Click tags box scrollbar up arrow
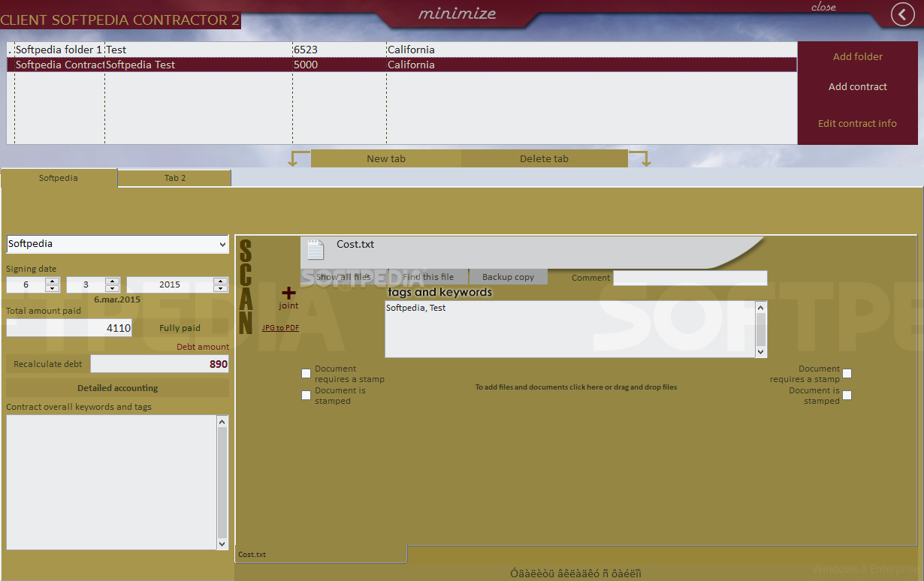 click(761, 307)
